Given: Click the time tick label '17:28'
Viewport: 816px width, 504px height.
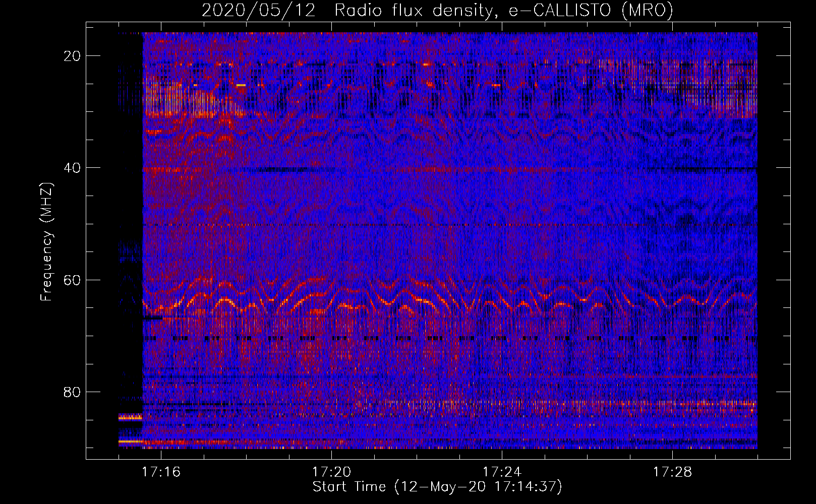Looking at the screenshot, I should click(x=672, y=472).
